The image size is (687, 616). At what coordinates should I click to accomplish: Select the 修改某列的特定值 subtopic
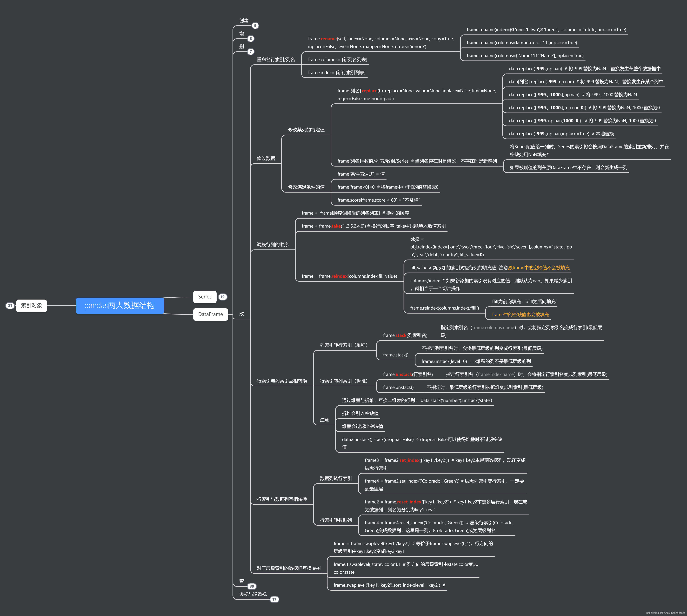(306, 130)
